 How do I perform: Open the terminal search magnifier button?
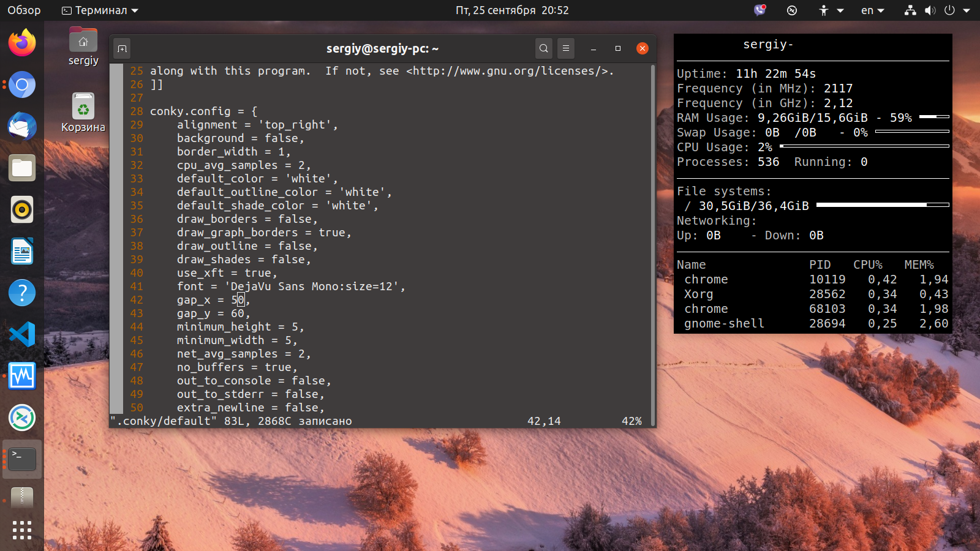pos(543,48)
